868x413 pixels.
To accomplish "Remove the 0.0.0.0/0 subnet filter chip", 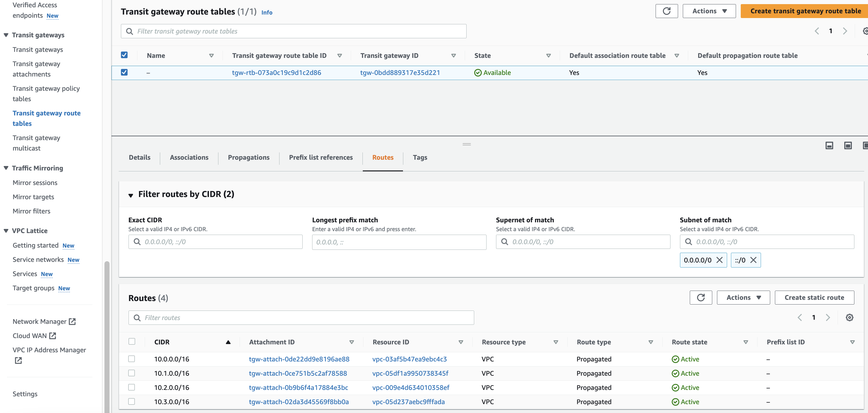I will click(719, 260).
